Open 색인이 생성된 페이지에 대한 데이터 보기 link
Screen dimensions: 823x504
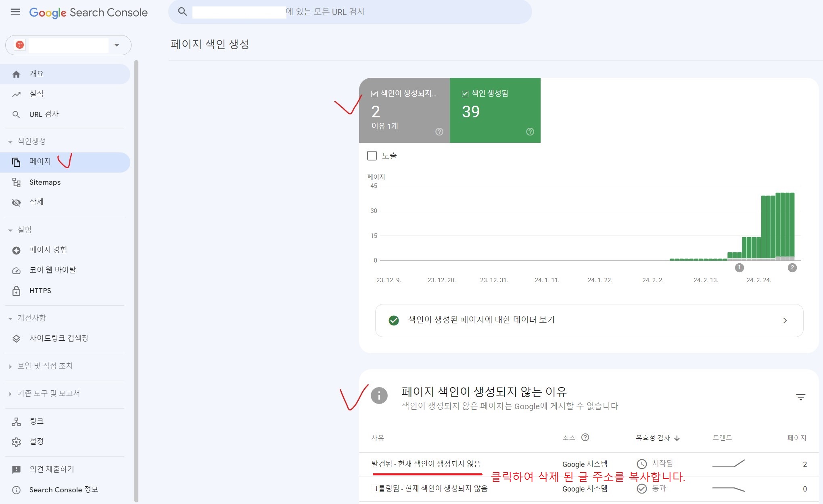point(481,320)
